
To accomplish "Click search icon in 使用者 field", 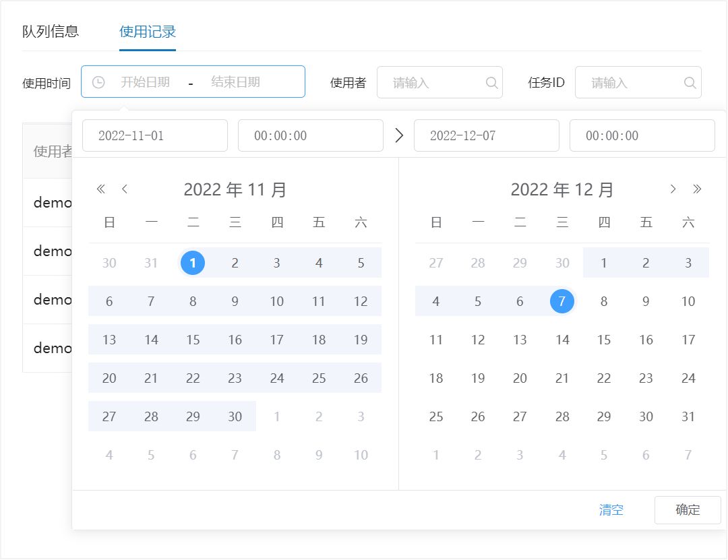I will tap(491, 83).
